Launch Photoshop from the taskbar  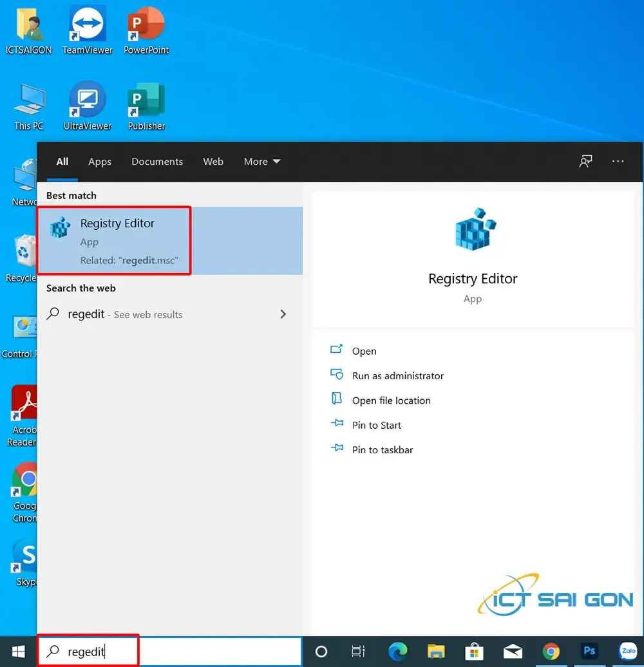click(x=589, y=652)
